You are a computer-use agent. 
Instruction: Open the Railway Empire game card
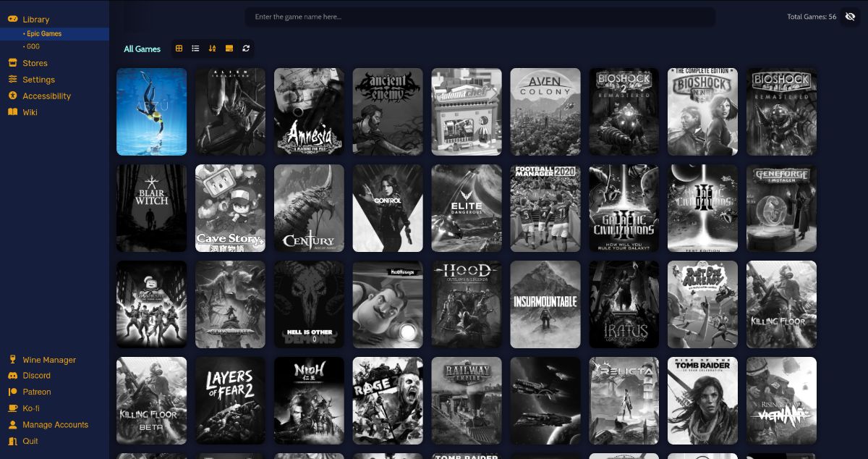pos(467,400)
